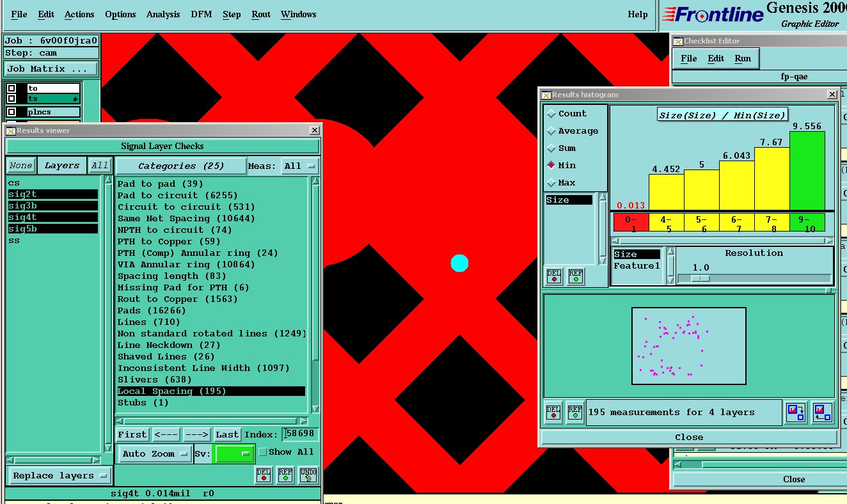Click the None layers button
Image resolution: width=847 pixels, height=504 pixels.
click(x=20, y=166)
